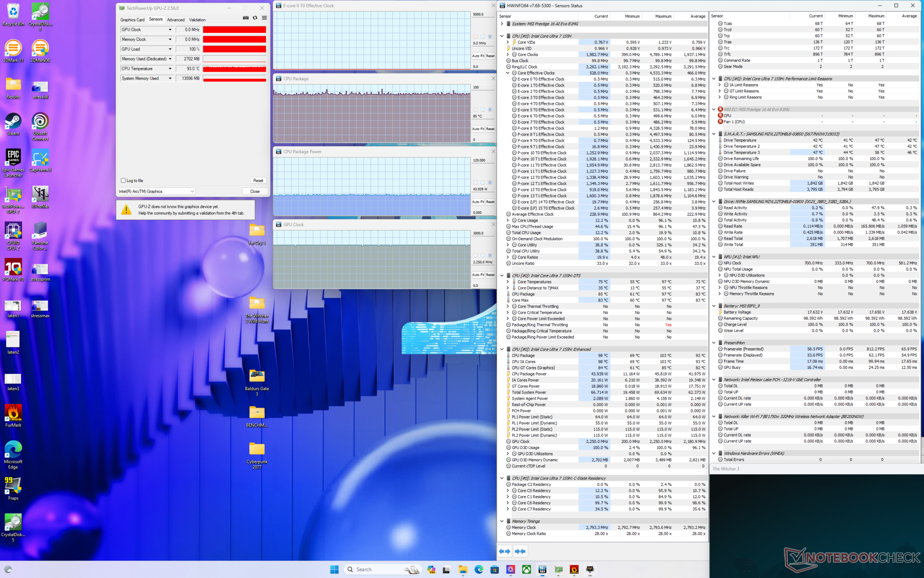This screenshot has height=578, width=924.
Task: Click HWiNFO expand columns arrows button
Action: pos(504,551)
